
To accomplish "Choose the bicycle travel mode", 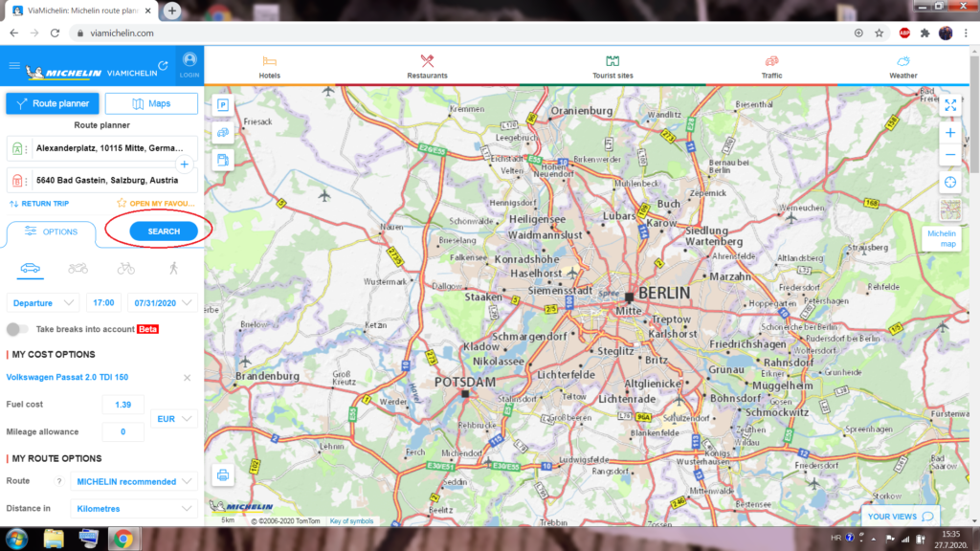I will tap(126, 269).
